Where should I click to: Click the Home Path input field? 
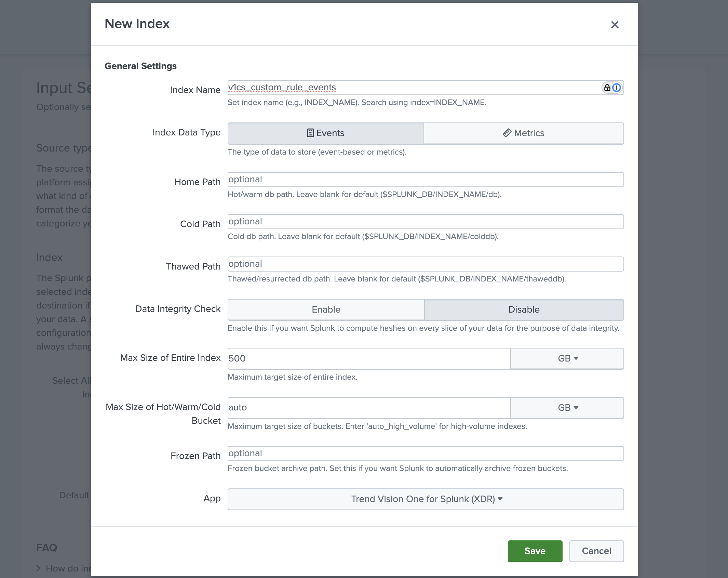[426, 180]
